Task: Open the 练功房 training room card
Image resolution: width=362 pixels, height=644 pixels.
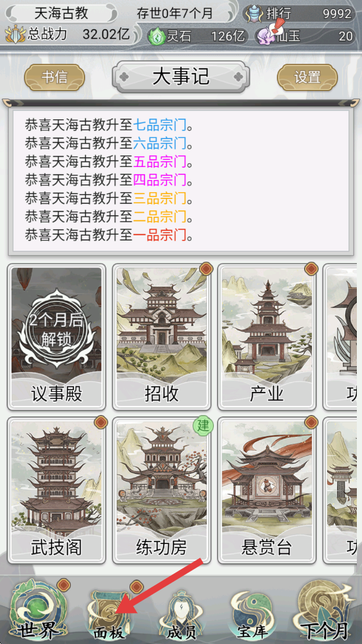Action: point(161,491)
